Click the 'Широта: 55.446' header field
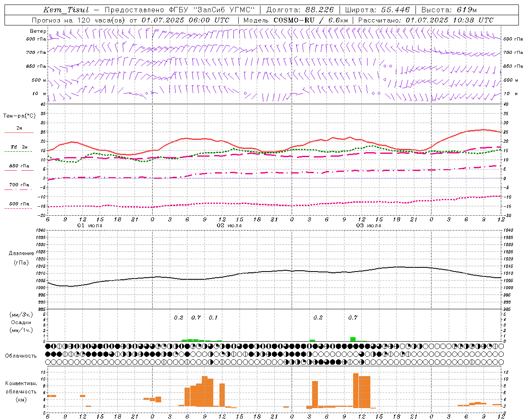 (377, 10)
